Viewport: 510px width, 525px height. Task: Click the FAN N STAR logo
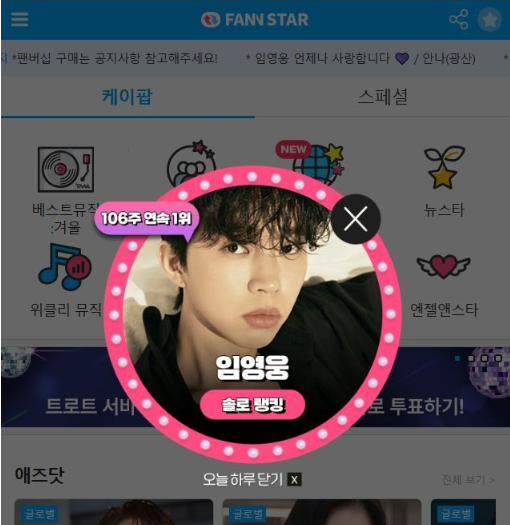tap(254, 20)
